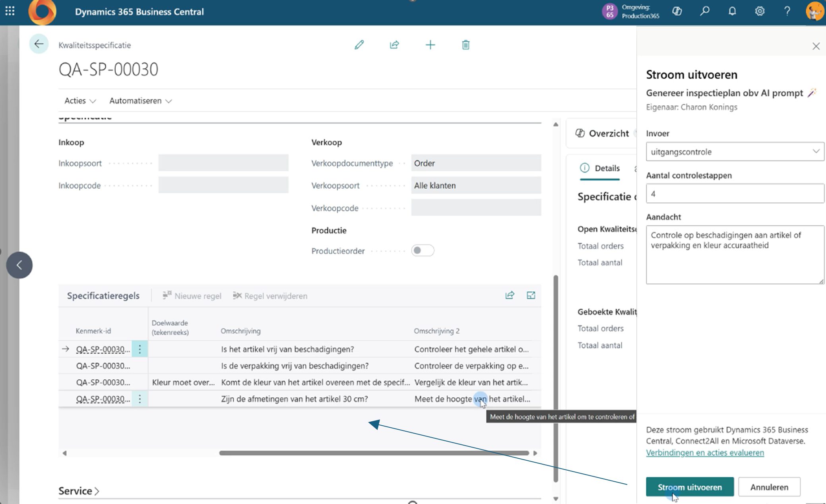Select cell "Zijn de afmetingen van het artikel 30 cm?"
The height and width of the screenshot is (504, 826).
295,399
